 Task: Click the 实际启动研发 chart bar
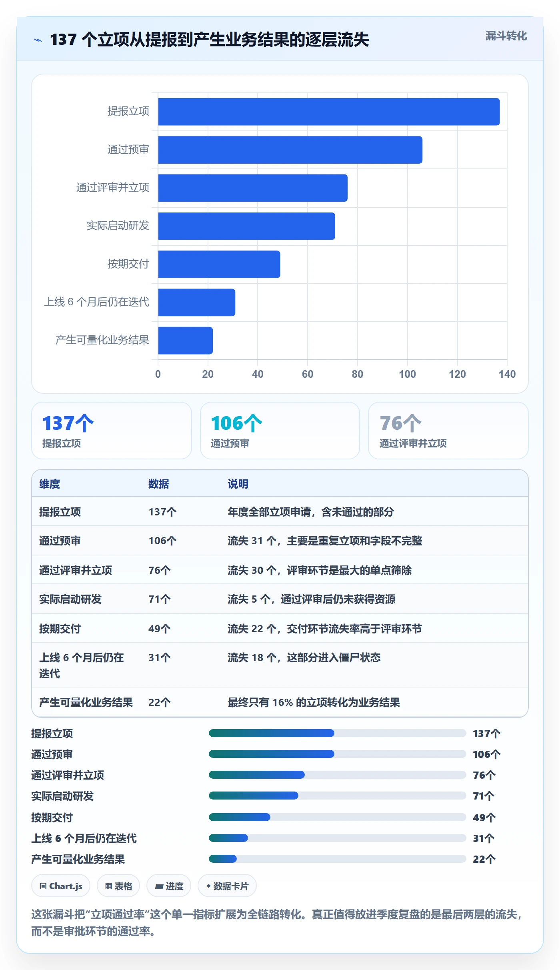246,226
